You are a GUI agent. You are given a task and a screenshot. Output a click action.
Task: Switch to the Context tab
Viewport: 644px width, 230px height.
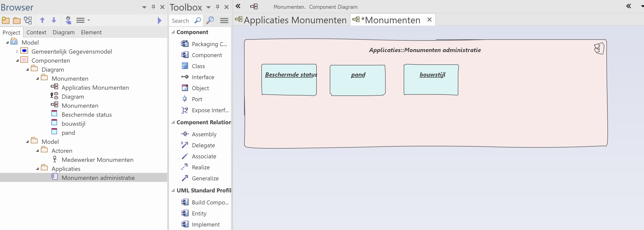click(x=36, y=32)
